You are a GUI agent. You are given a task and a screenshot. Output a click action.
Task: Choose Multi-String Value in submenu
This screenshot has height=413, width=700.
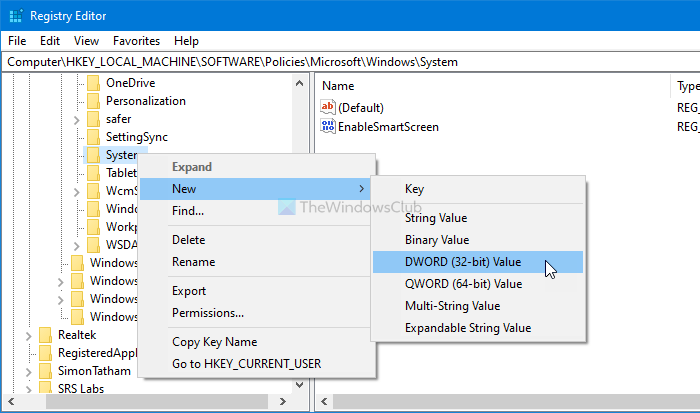pyautogui.click(x=478, y=305)
